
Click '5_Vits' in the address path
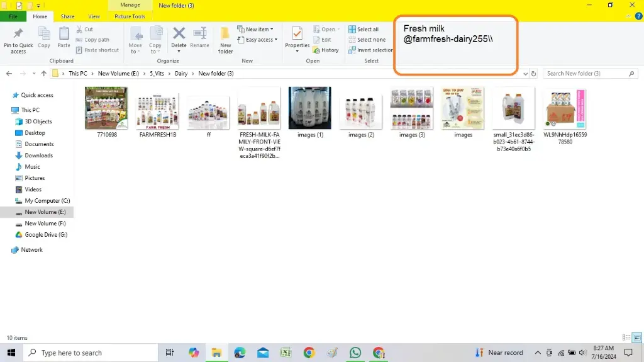click(x=157, y=73)
